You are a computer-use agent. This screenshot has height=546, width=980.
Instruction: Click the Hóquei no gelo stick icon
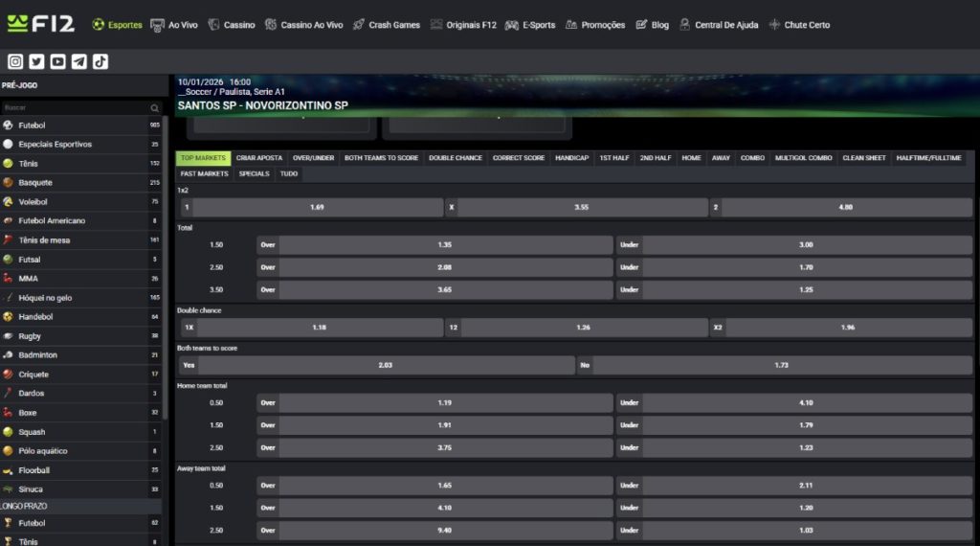click(x=8, y=298)
